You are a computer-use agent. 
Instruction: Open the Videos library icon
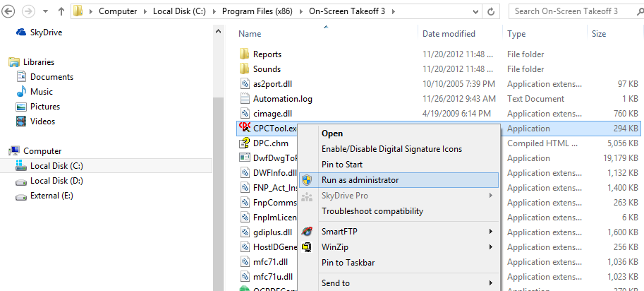point(21,121)
